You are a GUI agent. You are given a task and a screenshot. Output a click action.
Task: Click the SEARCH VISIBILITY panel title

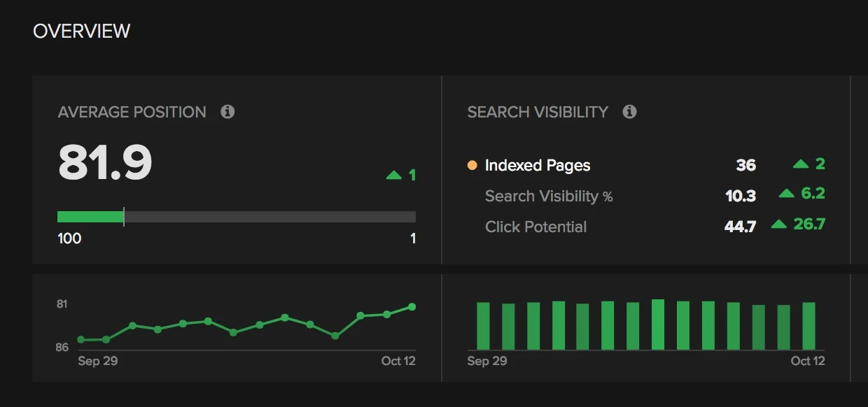pos(537,112)
